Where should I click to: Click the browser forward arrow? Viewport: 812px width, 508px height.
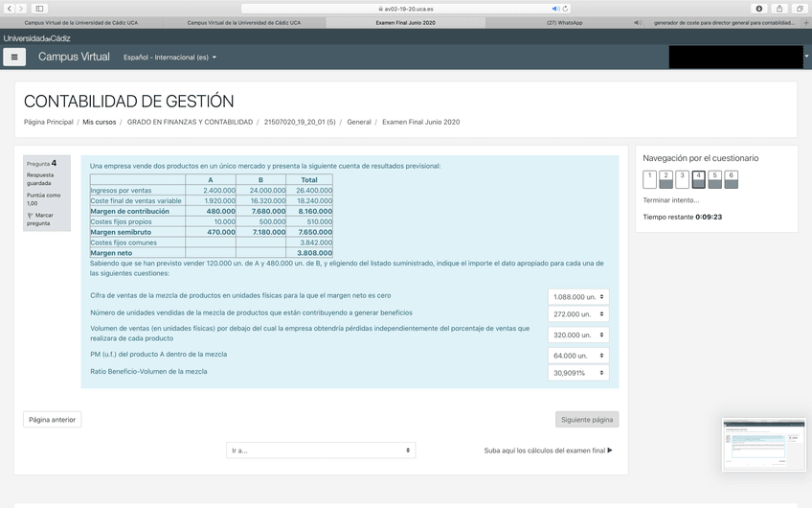20,9
